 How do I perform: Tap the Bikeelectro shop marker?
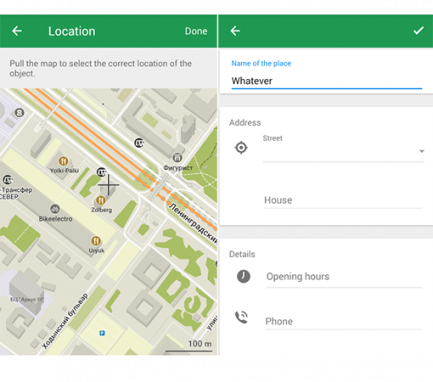pyautogui.click(x=55, y=209)
